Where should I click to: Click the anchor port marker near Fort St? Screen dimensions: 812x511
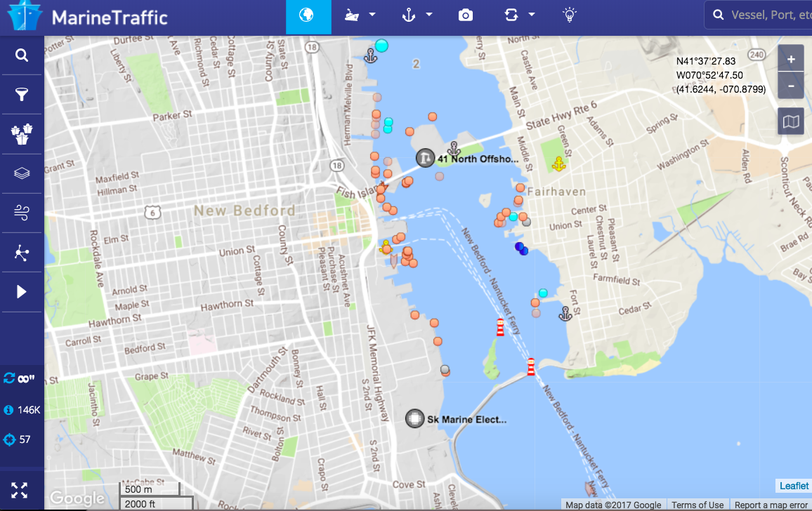click(565, 313)
